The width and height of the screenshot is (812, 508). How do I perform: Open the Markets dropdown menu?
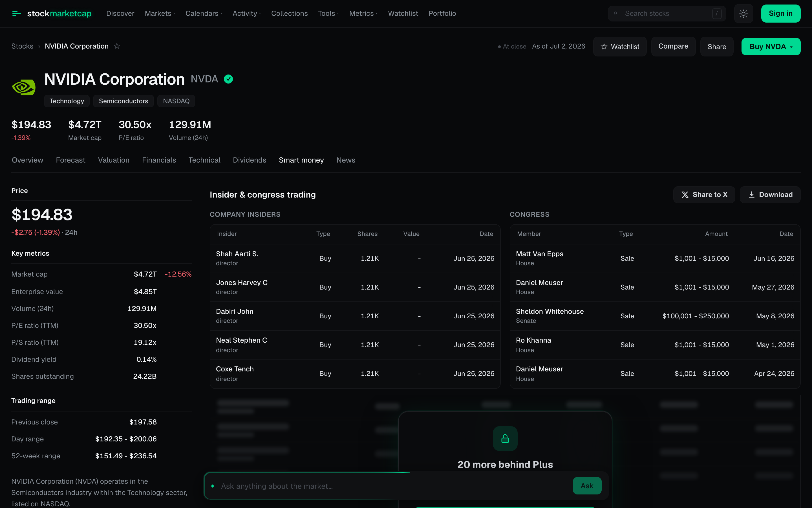160,14
